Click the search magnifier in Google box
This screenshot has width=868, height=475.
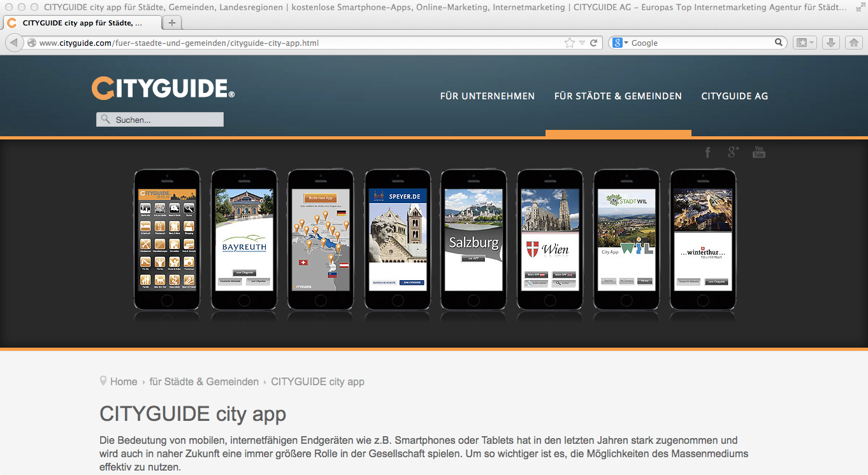779,43
